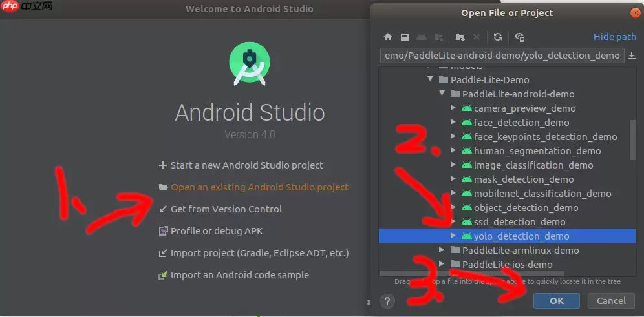Click the path history download-arrow icon
Viewport: 644px width, 317px height.
click(632, 56)
